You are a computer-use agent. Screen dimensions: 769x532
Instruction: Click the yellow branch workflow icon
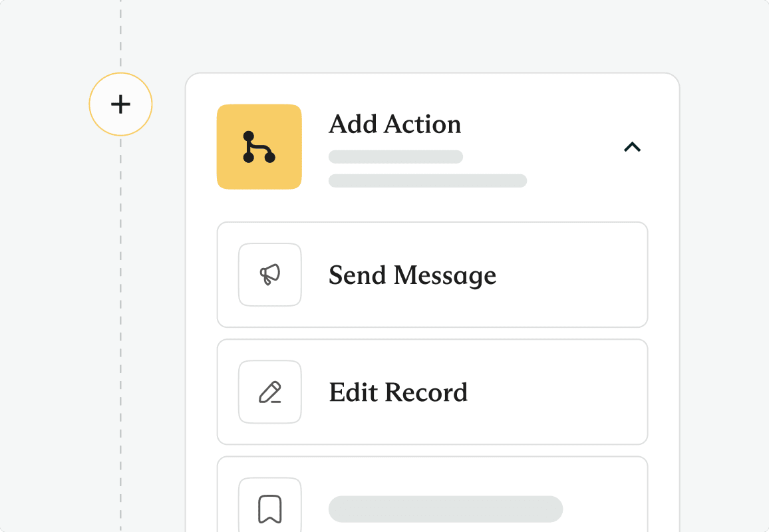[259, 146]
